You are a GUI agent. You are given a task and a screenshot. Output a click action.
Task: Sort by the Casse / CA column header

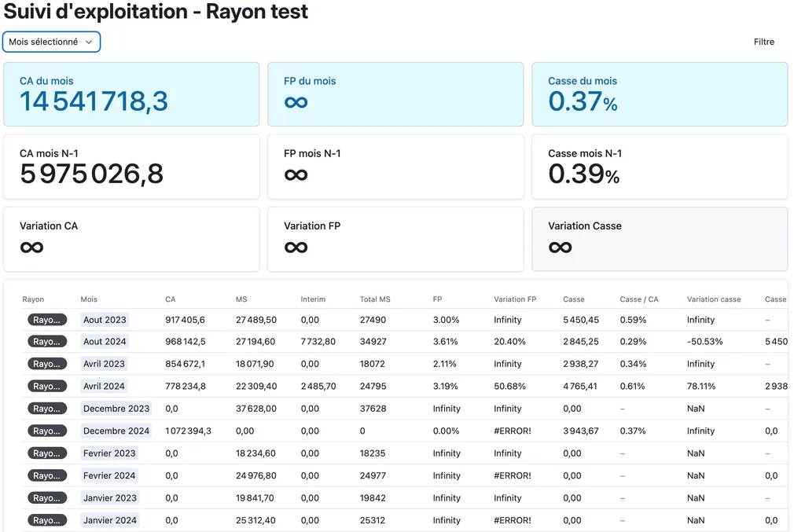click(x=638, y=299)
